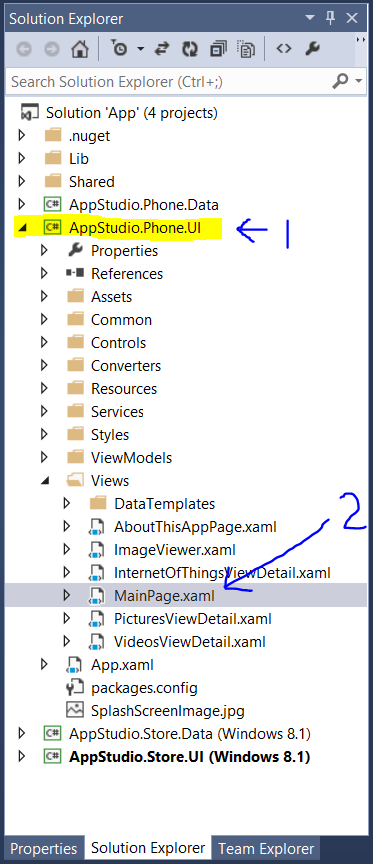
Task: Click AppStudio.Store.Data C# project icon
Action: [x=53, y=734]
